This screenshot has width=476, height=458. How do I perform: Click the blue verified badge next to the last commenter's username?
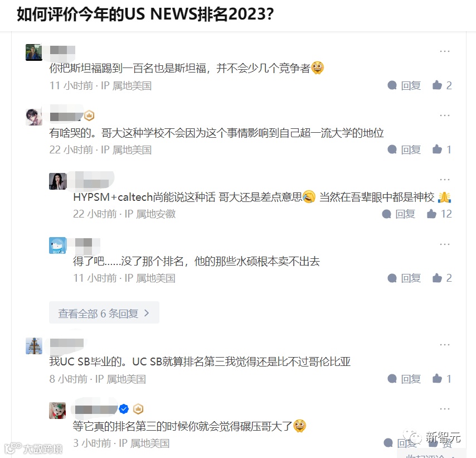pyautogui.click(x=124, y=409)
